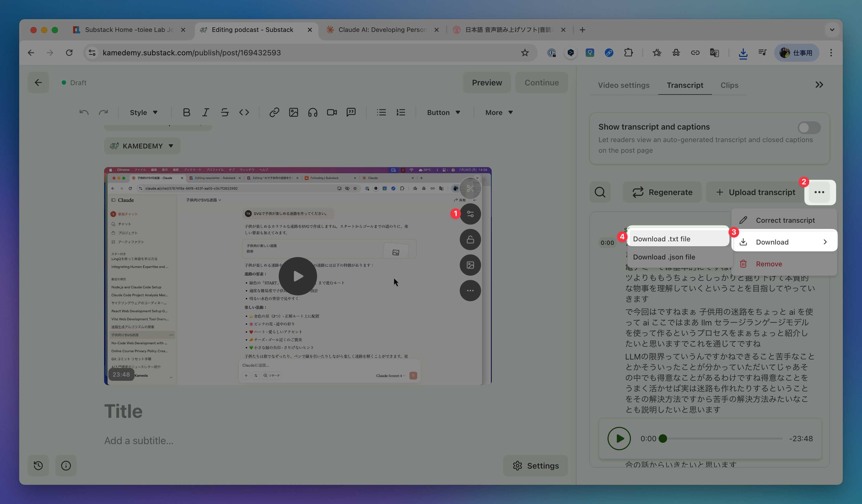The image size is (862, 504).
Task: Toggle Show transcript and captions switch
Action: (809, 128)
